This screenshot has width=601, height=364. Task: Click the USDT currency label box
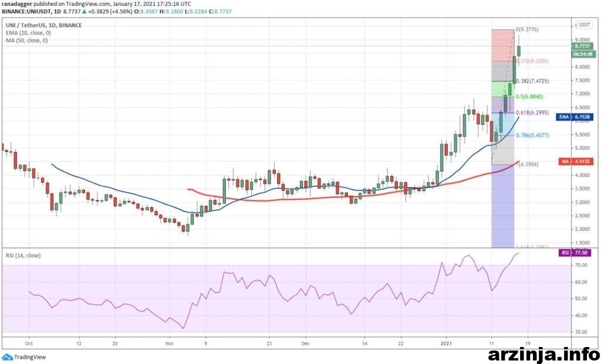tap(585, 25)
